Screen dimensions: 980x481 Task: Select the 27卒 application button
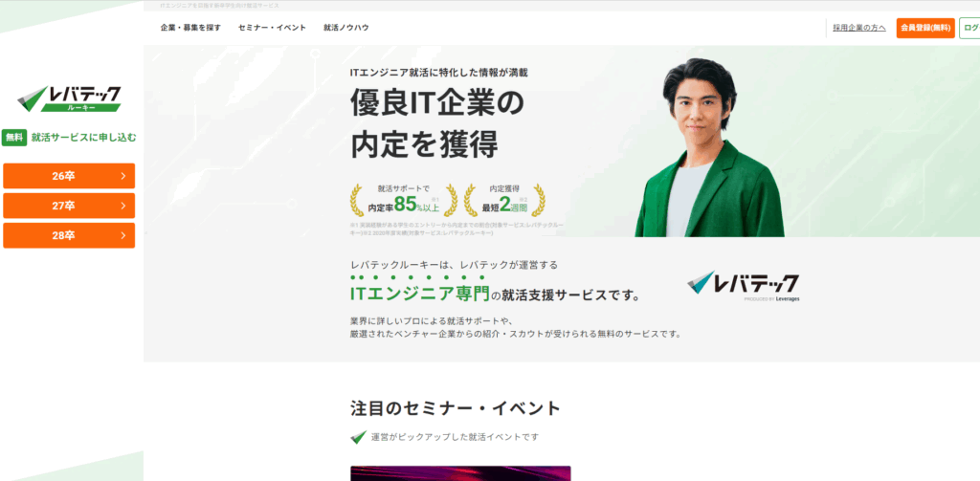click(69, 206)
